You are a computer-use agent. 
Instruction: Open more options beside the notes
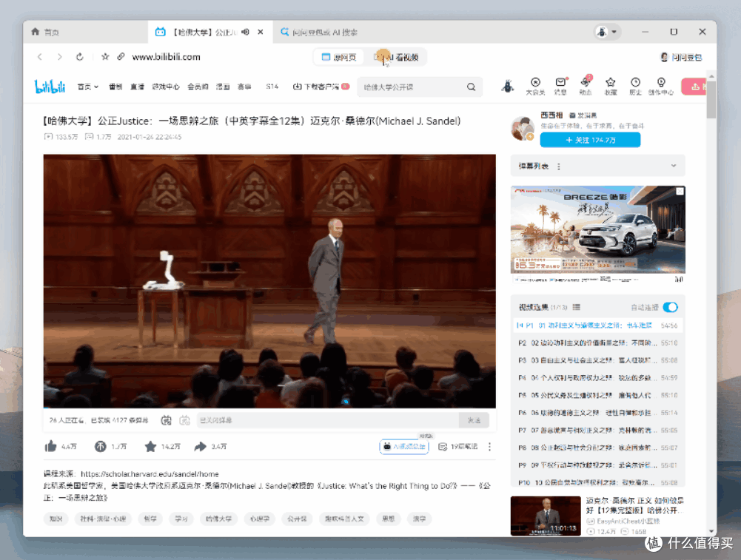pos(489,446)
